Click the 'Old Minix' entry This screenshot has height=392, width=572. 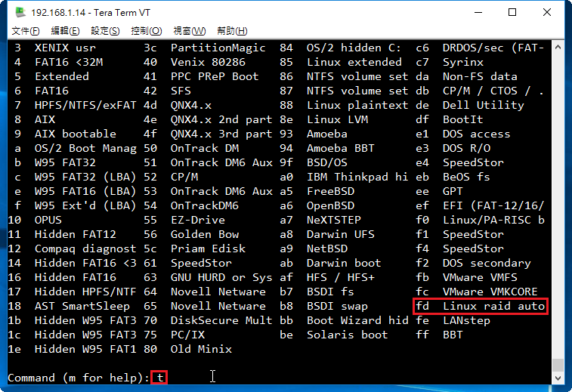[x=201, y=349]
